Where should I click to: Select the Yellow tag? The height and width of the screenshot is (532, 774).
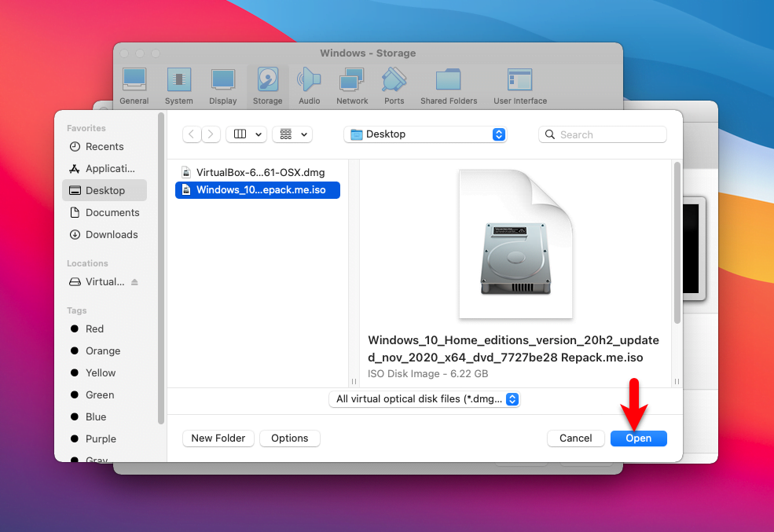[x=105, y=373]
